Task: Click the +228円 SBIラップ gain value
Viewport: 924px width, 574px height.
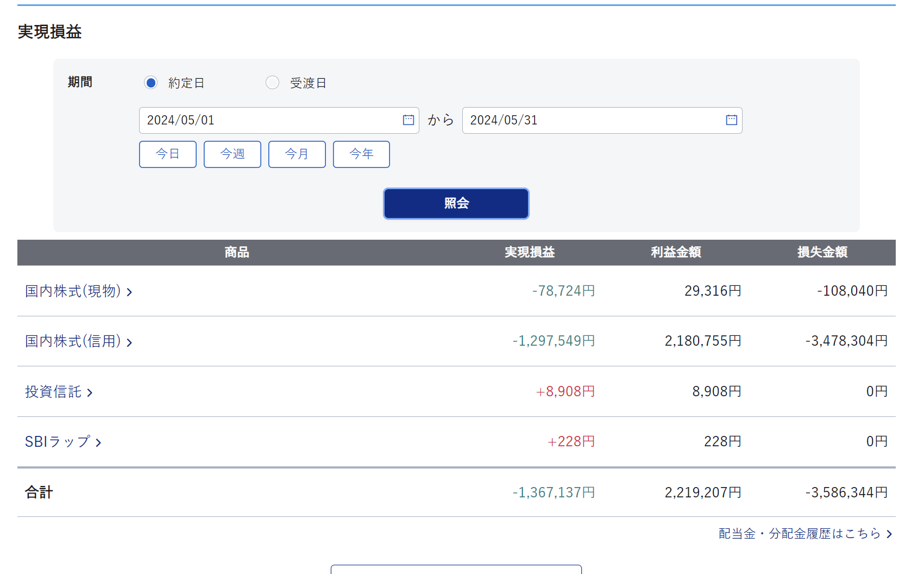Action: pyautogui.click(x=571, y=441)
